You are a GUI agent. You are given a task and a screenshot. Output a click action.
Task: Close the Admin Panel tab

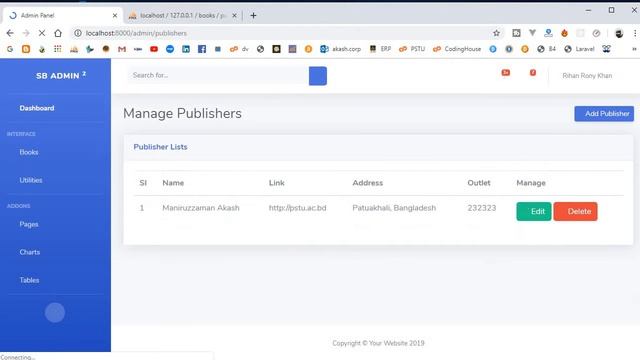[x=115, y=15]
